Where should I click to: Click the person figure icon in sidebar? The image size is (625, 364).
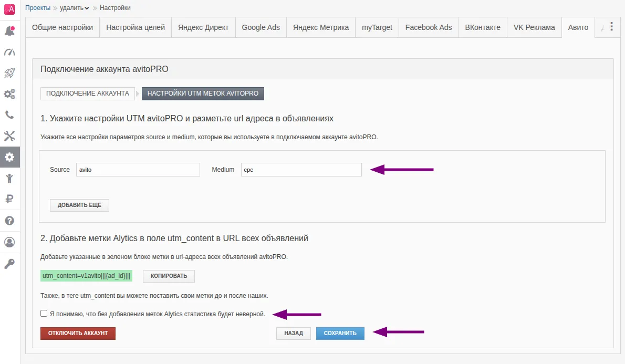pyautogui.click(x=9, y=178)
